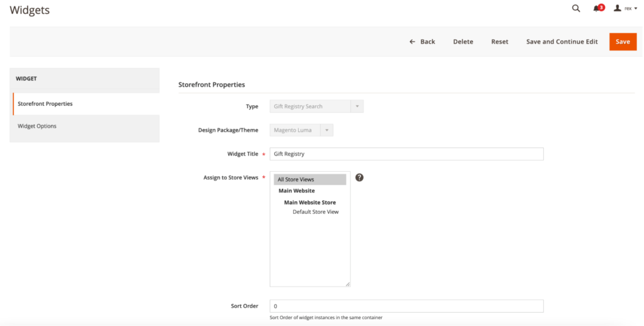Open the Design Package/Theme dropdown

[301, 130]
